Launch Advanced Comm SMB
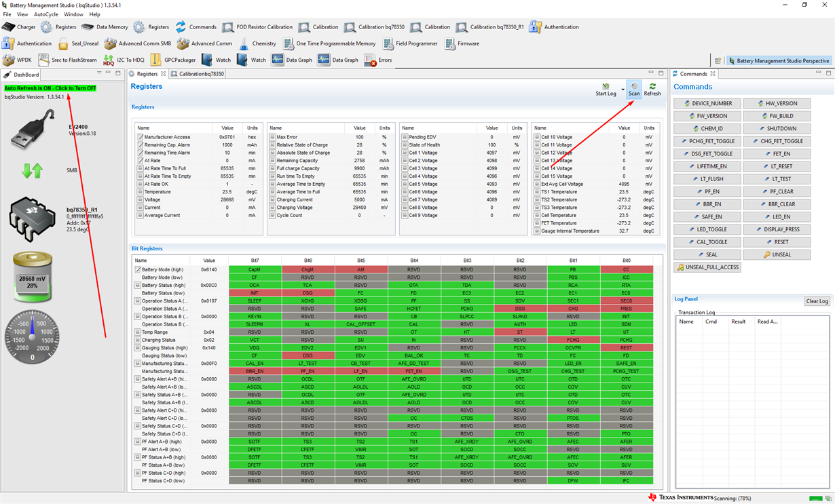The image size is (835, 504). 138,43
